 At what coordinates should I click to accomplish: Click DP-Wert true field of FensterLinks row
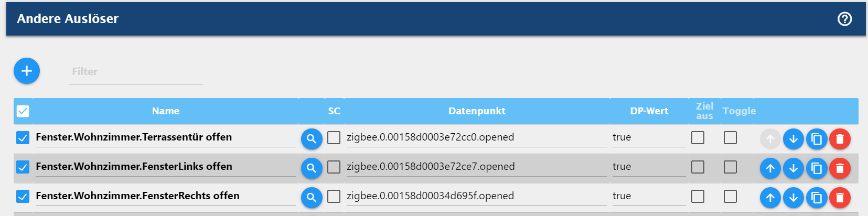648,167
